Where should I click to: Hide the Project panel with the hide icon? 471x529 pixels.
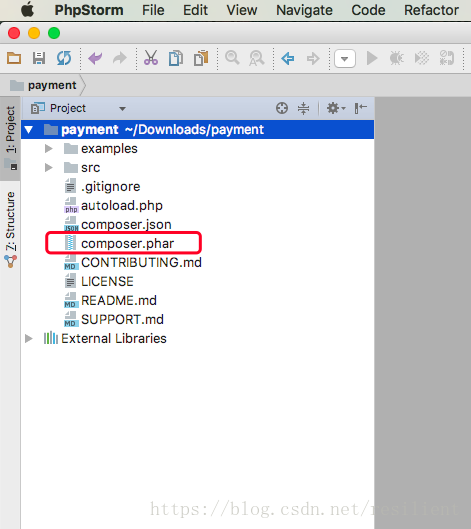(361, 108)
